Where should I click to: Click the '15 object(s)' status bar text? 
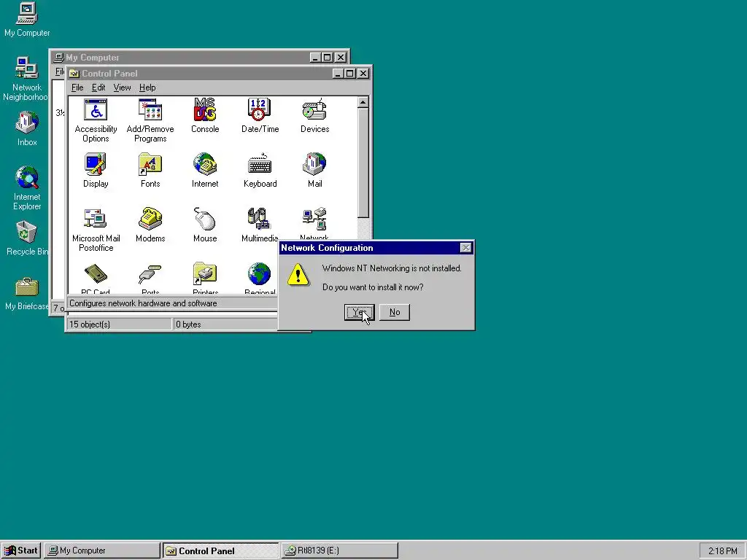tap(90, 324)
